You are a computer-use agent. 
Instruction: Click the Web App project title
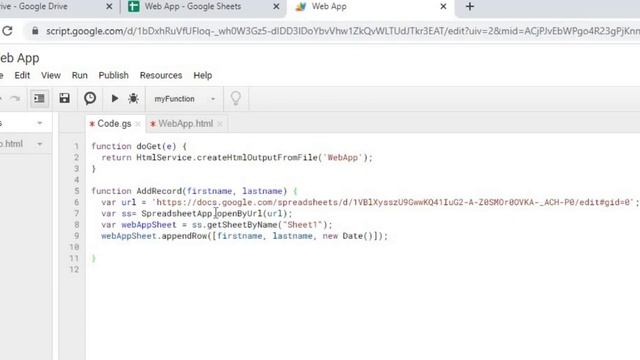tap(20, 58)
